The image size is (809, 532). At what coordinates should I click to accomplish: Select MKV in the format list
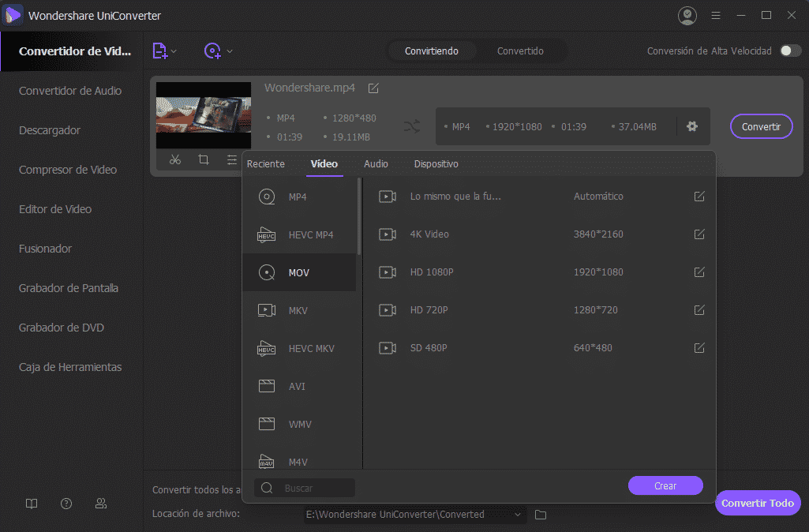[298, 310]
